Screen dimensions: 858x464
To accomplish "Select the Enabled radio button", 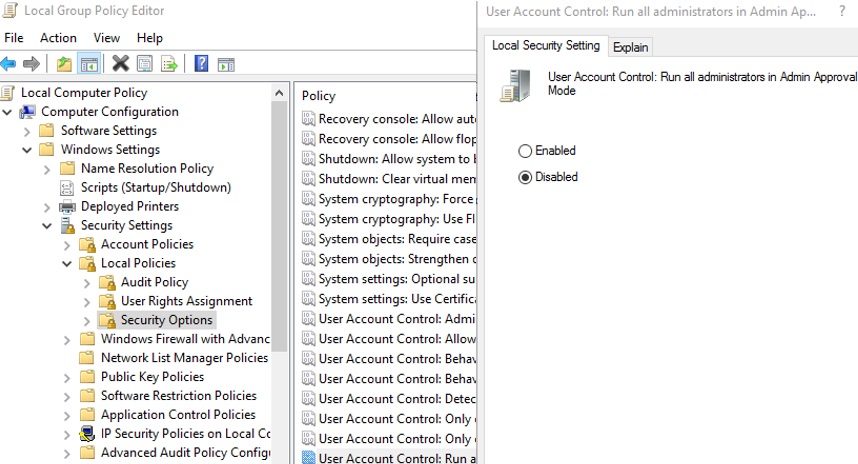I will coord(525,151).
